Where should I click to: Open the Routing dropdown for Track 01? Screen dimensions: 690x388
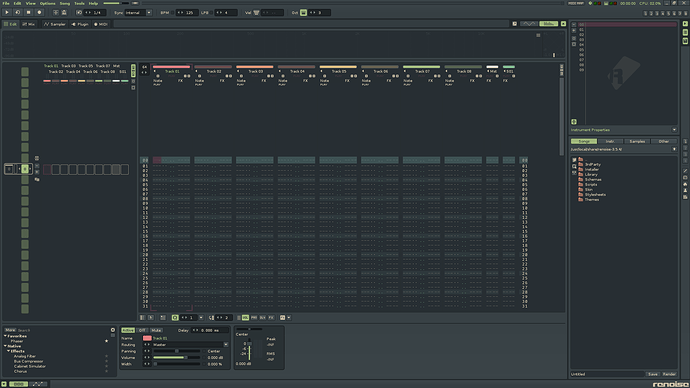pyautogui.click(x=226, y=345)
